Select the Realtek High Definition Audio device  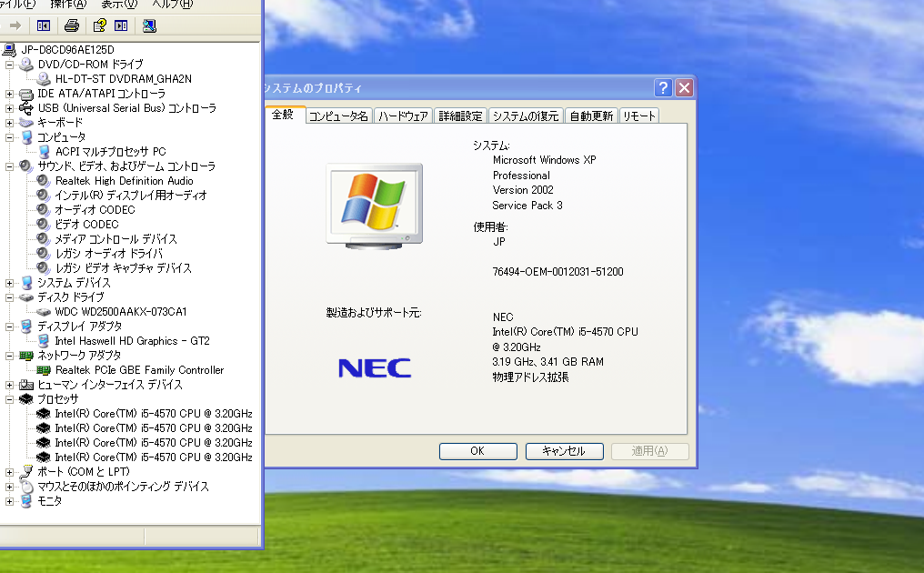coord(124,181)
